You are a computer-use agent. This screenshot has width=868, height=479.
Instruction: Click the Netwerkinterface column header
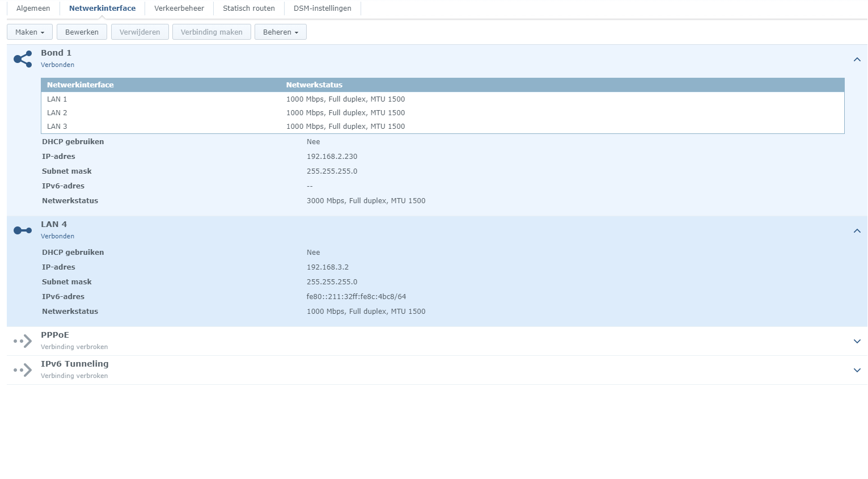(81, 85)
